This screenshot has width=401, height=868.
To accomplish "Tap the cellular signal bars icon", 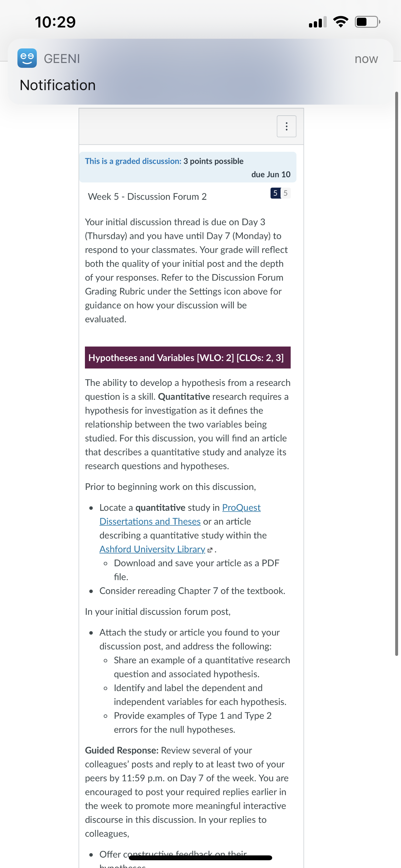I will tap(318, 22).
